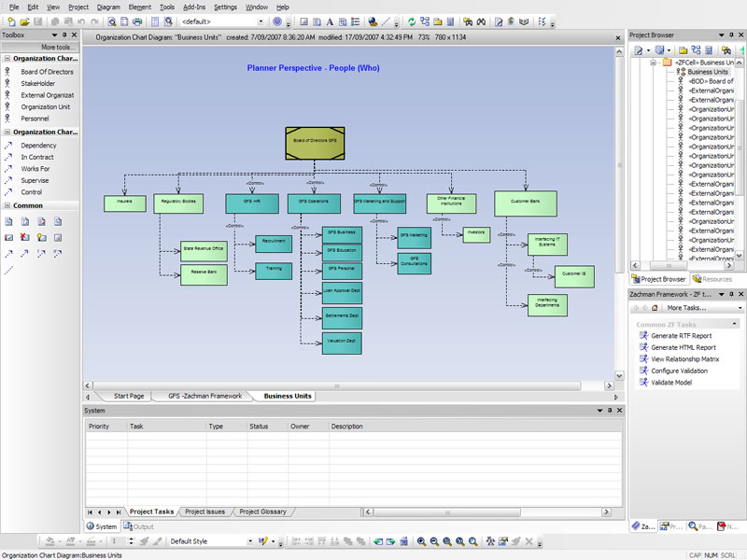747x560 pixels.
Task: Click the binoculars search icon in toolbar
Action: click(x=480, y=21)
